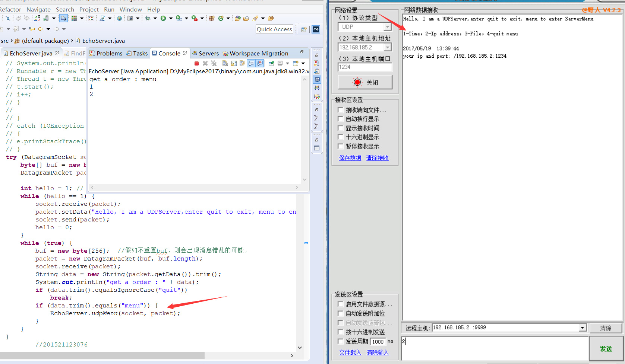Click the 清除输入 link
The height and width of the screenshot is (364, 625).
click(378, 352)
